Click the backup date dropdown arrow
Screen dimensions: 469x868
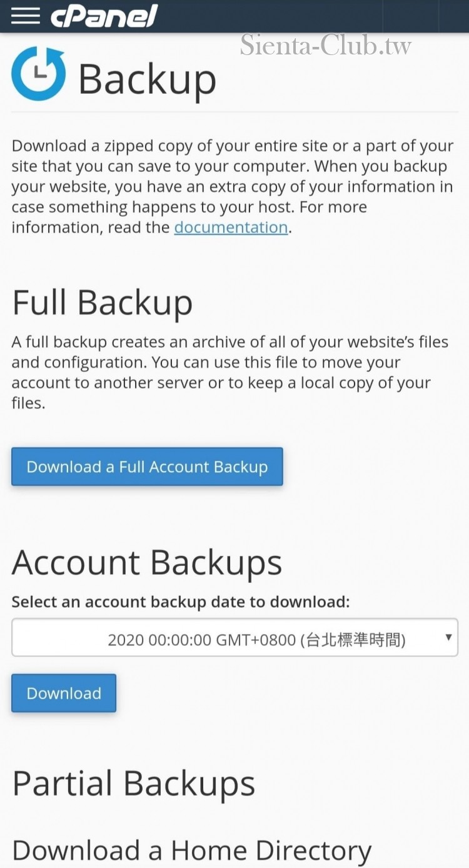[448, 637]
